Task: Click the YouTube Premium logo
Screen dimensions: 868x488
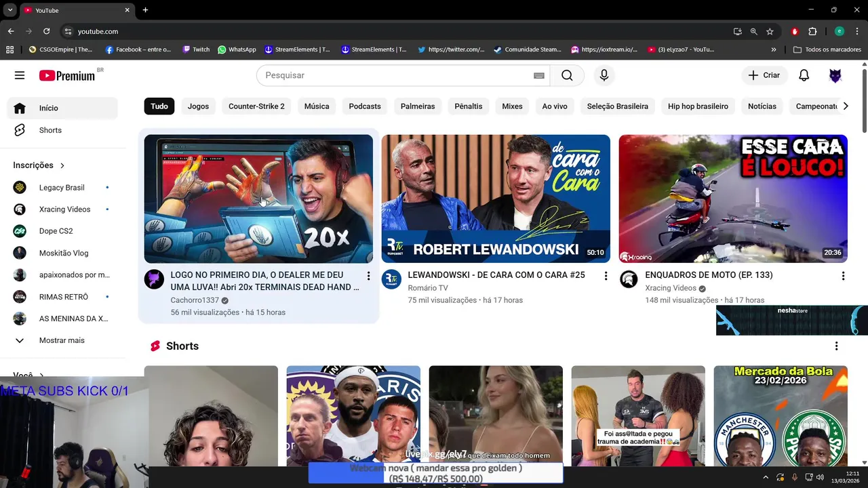Action: [x=67, y=75]
